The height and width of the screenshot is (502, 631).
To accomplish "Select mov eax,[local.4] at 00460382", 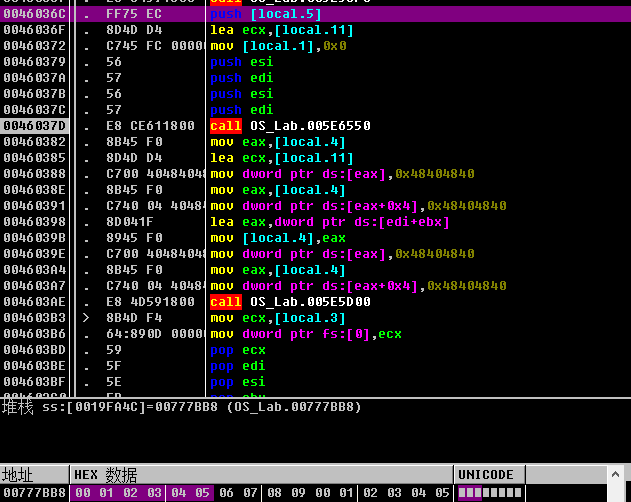I will [x=278, y=142].
